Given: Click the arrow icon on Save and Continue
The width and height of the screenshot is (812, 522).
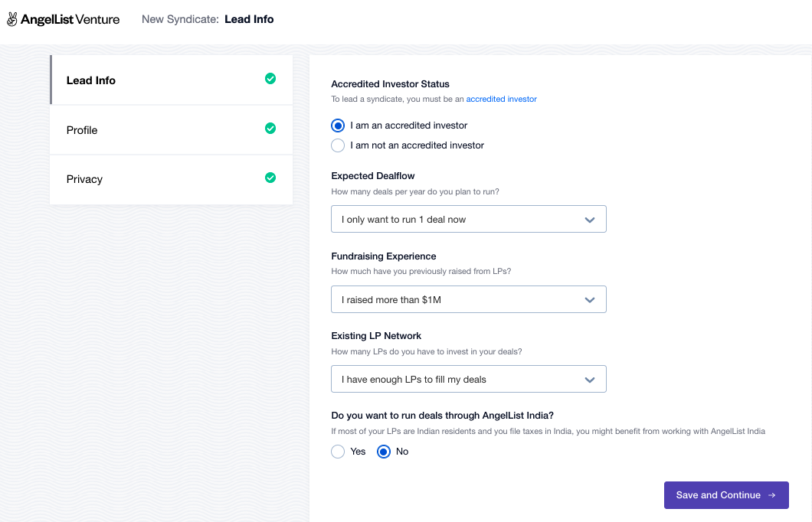Looking at the screenshot, I should pyautogui.click(x=772, y=495).
